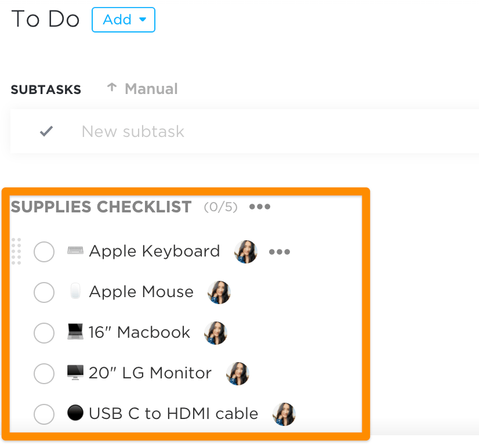Mark 16" Macbook as complete
This screenshot has width=479, height=448.
(x=44, y=333)
